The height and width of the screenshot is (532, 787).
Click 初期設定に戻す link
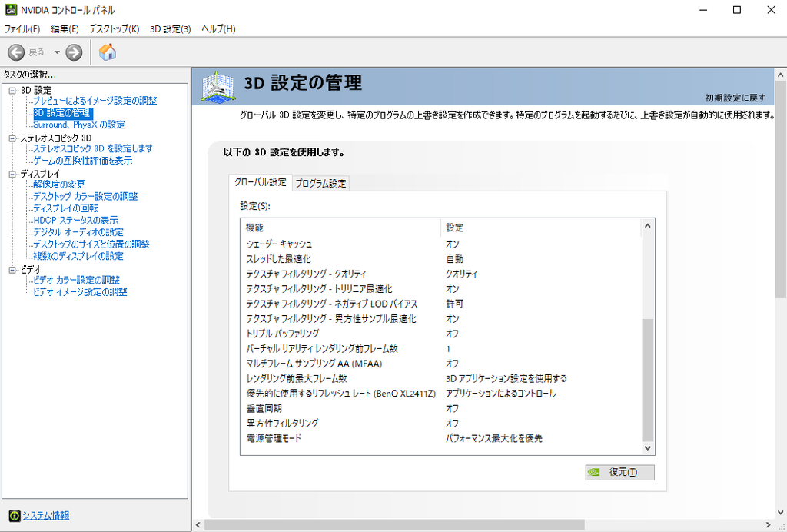(x=735, y=98)
